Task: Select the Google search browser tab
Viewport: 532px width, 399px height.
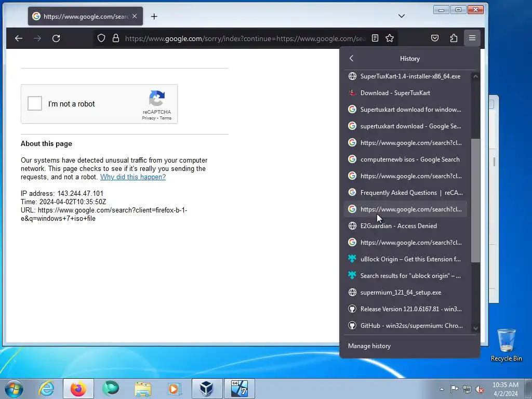Action: (85, 16)
